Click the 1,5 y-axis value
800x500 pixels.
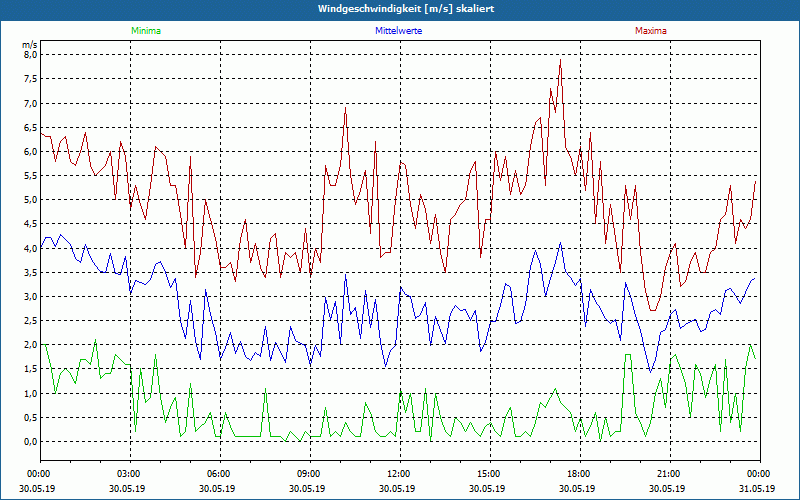pos(31,369)
